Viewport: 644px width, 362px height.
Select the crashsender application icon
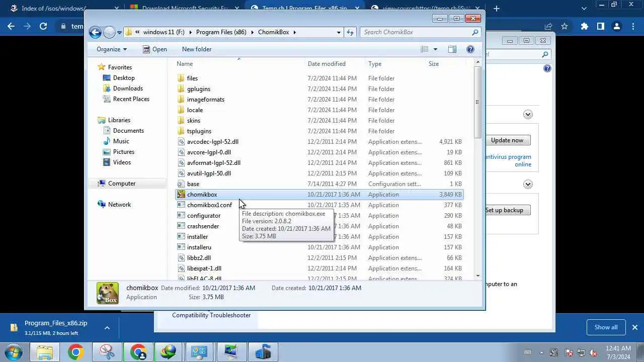coord(181,226)
